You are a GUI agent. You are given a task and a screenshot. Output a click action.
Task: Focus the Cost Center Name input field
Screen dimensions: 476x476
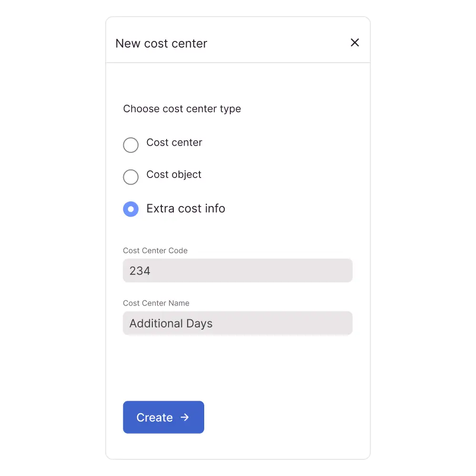tap(238, 324)
